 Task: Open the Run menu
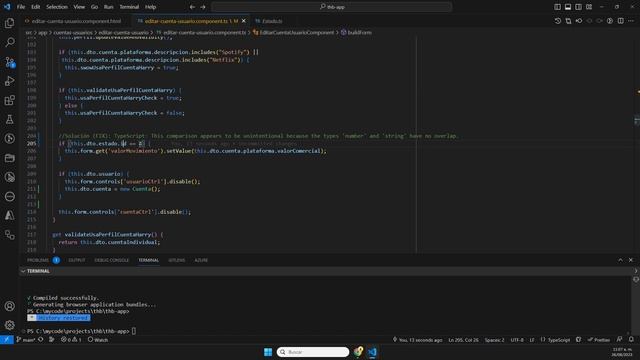[109, 7]
